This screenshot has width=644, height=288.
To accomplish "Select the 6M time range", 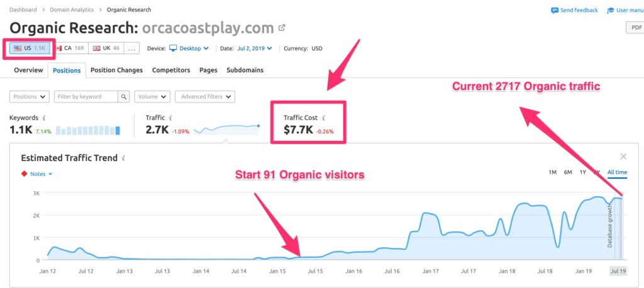I will pos(568,172).
